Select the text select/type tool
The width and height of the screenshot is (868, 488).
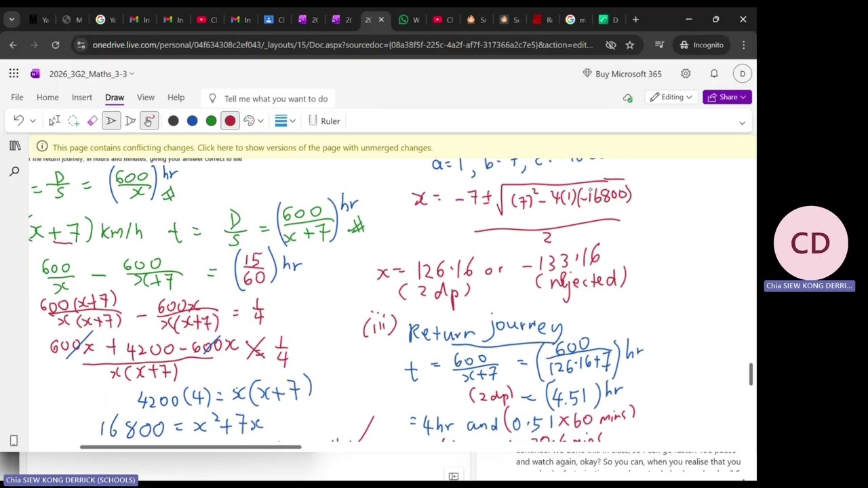coord(54,121)
